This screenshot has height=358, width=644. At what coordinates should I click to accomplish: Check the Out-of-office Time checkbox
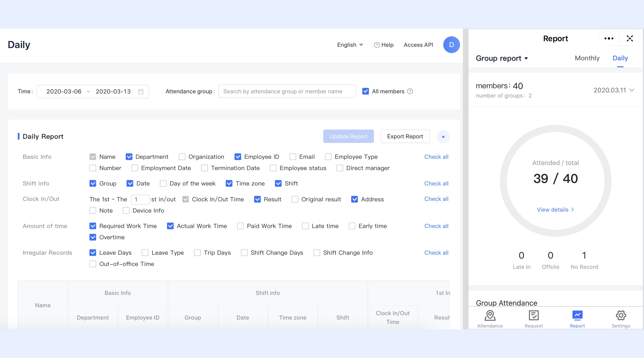click(93, 264)
